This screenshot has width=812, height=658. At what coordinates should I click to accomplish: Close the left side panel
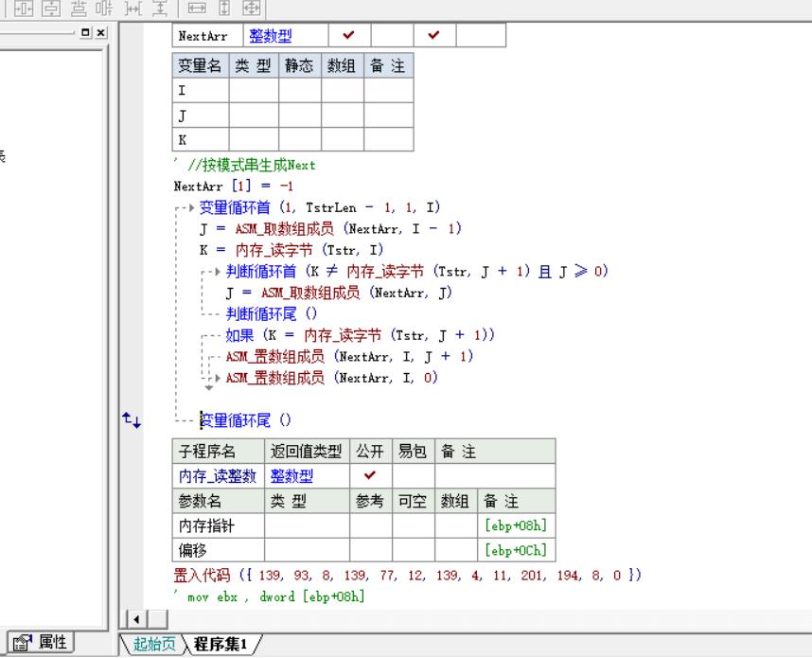point(101,33)
